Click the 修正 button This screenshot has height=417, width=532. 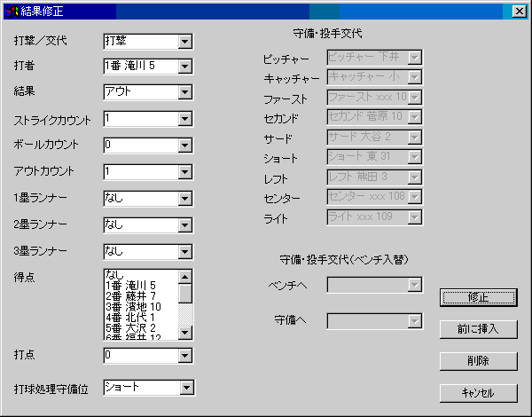click(479, 297)
